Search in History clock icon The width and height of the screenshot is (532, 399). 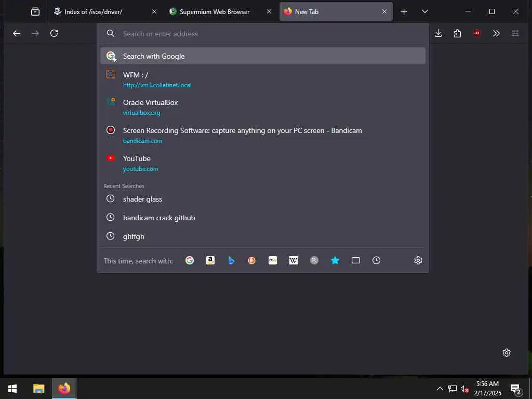click(x=376, y=260)
